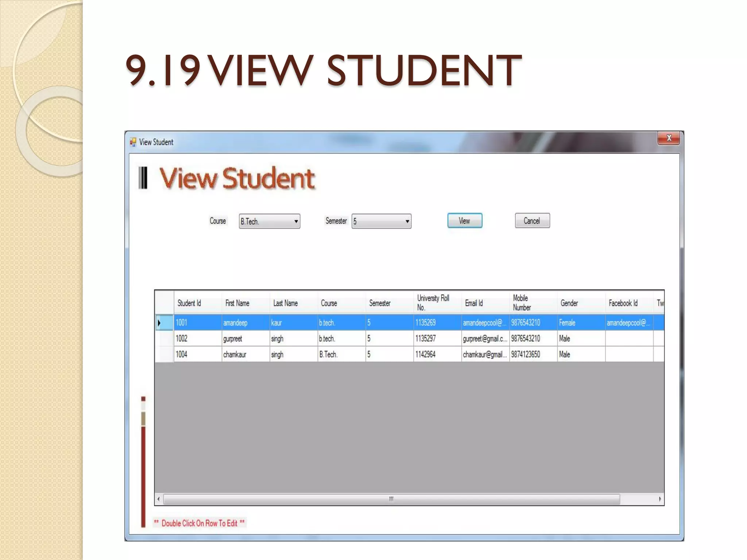The width and height of the screenshot is (747, 560).
Task: Click the Email Id column header
Action: click(x=485, y=303)
